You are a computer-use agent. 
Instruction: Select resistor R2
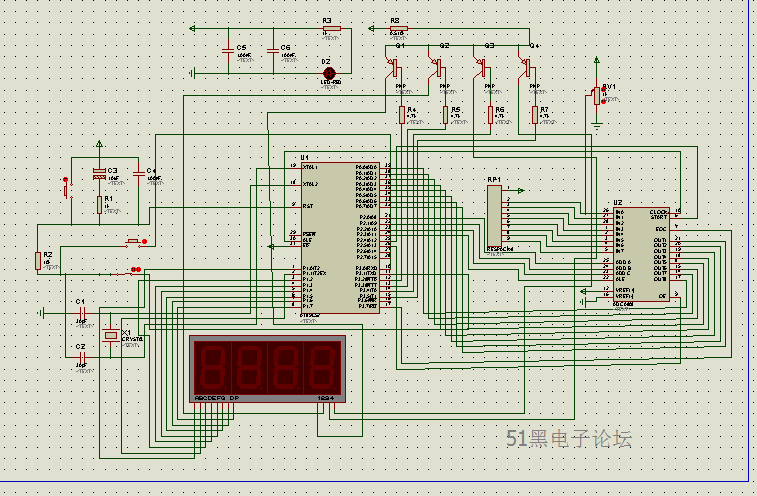coord(38,261)
